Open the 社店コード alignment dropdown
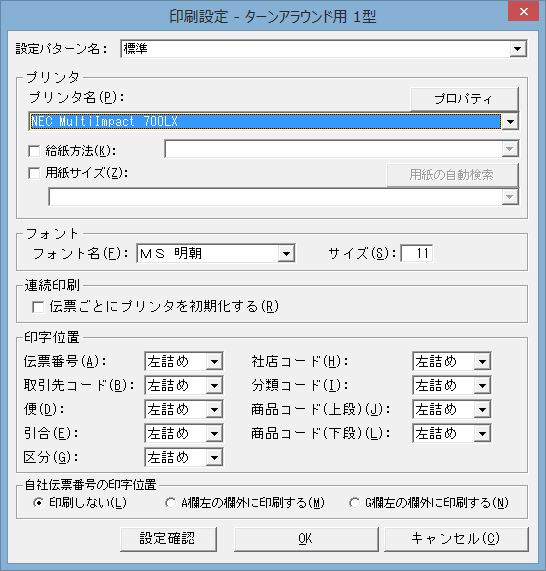 (x=482, y=362)
